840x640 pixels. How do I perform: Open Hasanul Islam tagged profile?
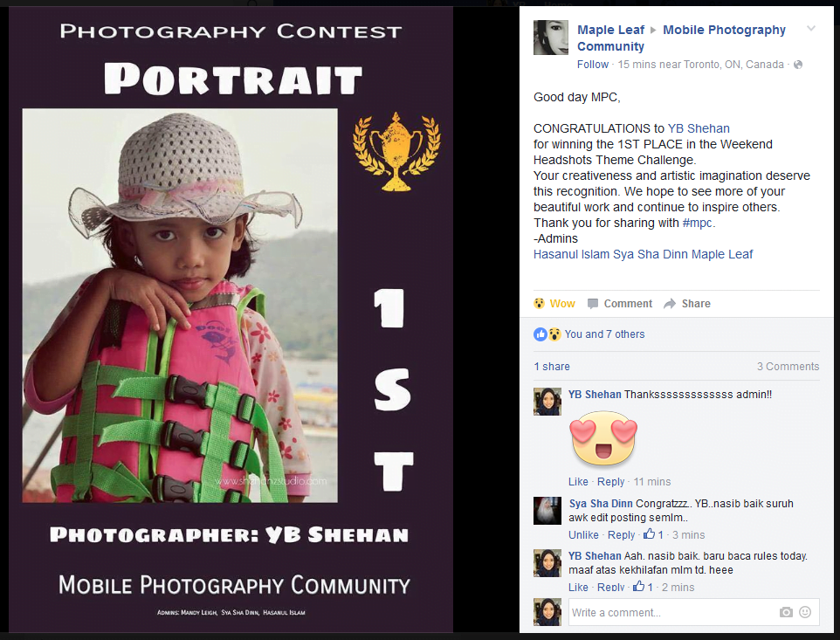point(572,254)
